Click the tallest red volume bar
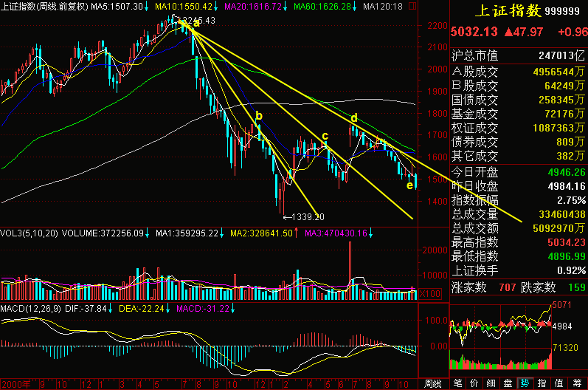The image size is (588, 390). coord(350,270)
